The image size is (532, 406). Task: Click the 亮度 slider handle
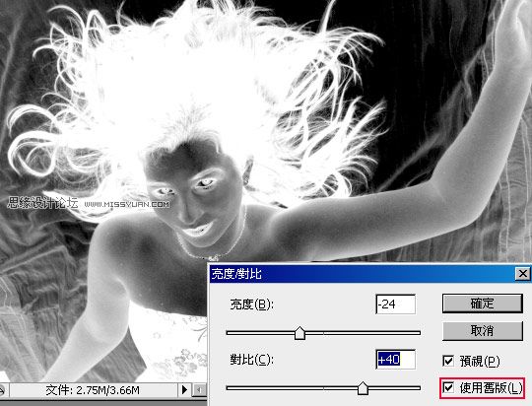299,333
